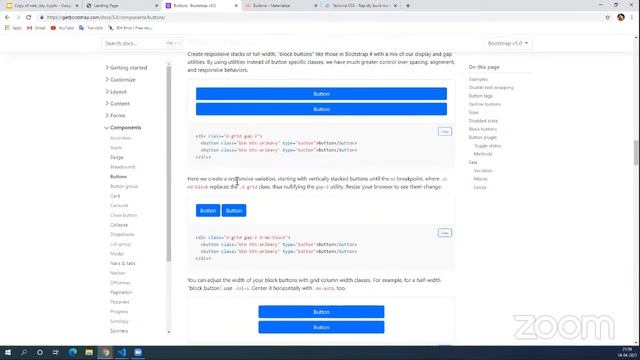Open Windows taskbar search

(x=24, y=352)
